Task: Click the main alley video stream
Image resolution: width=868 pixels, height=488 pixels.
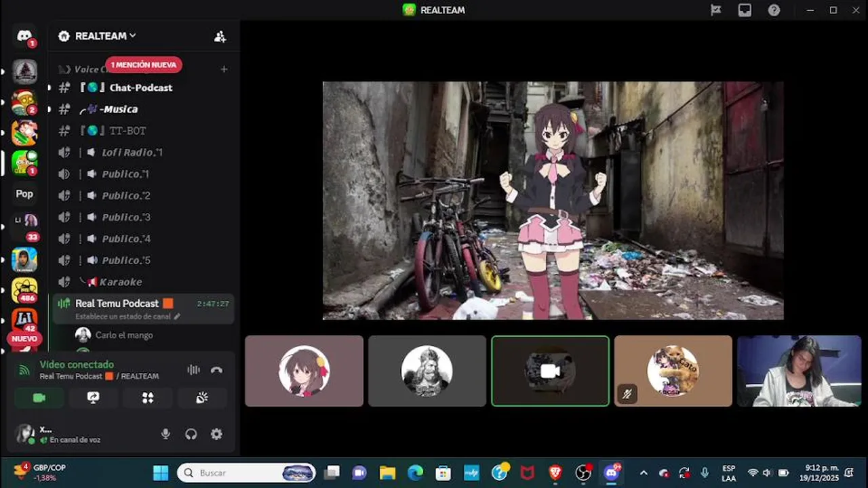Action: pos(553,201)
